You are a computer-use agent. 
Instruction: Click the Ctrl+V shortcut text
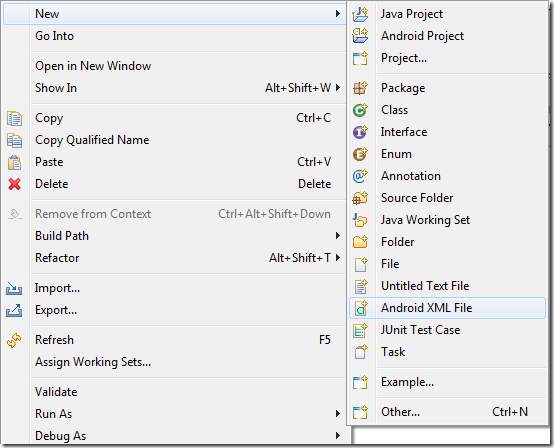coord(314,162)
